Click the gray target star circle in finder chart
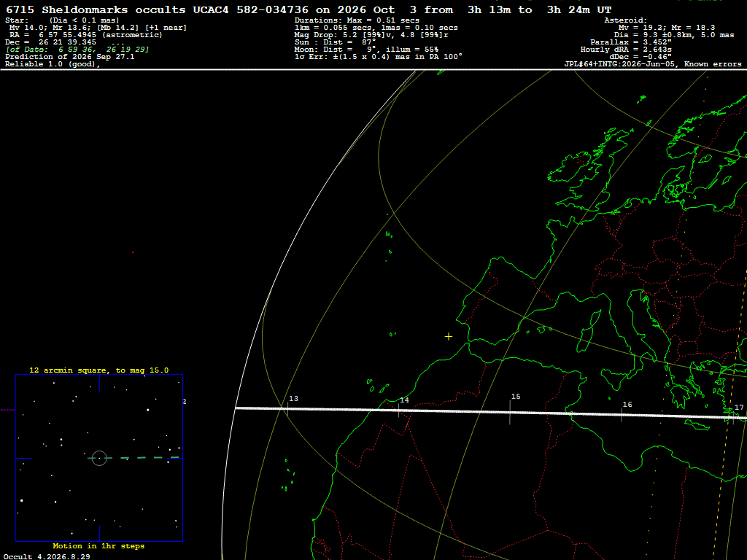The width and height of the screenshot is (747, 560). click(x=99, y=458)
